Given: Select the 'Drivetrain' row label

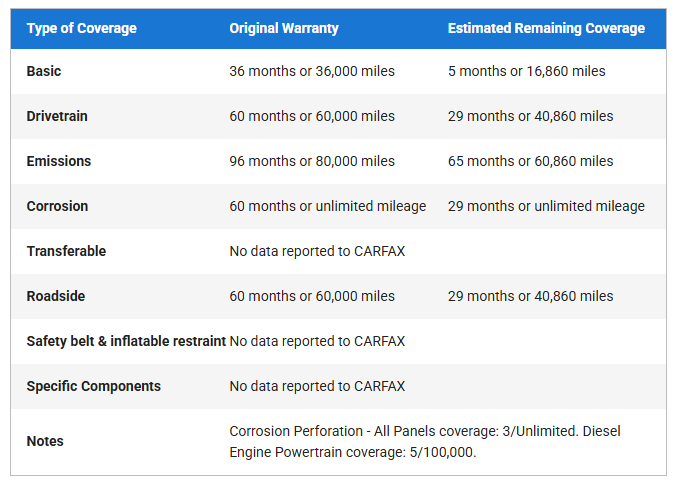Looking at the screenshot, I should click(x=57, y=116).
